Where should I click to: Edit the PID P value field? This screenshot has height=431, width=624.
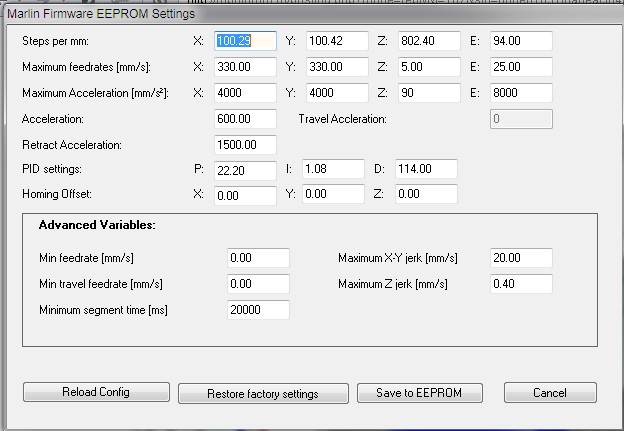coord(245,169)
